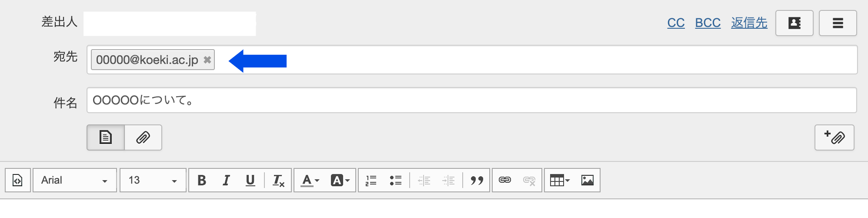Apply blockquote formatting
The image size is (868, 218).
pos(477,180)
